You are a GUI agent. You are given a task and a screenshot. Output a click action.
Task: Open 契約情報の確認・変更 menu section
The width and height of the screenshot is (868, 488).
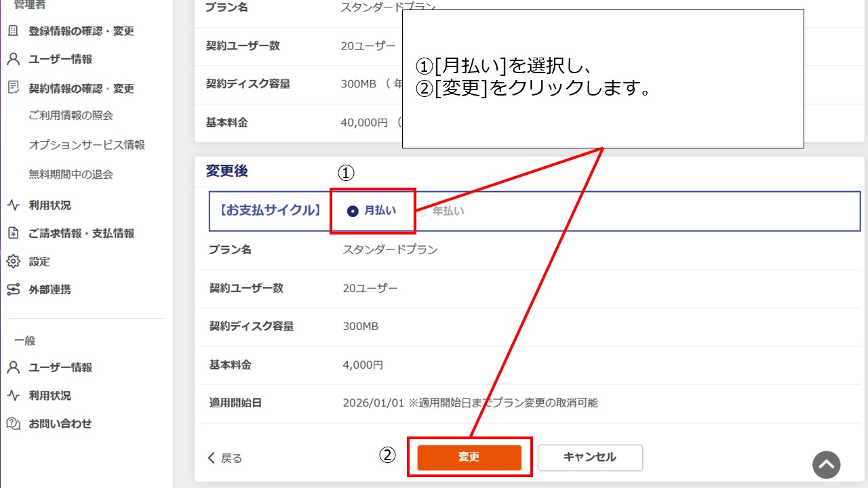81,88
